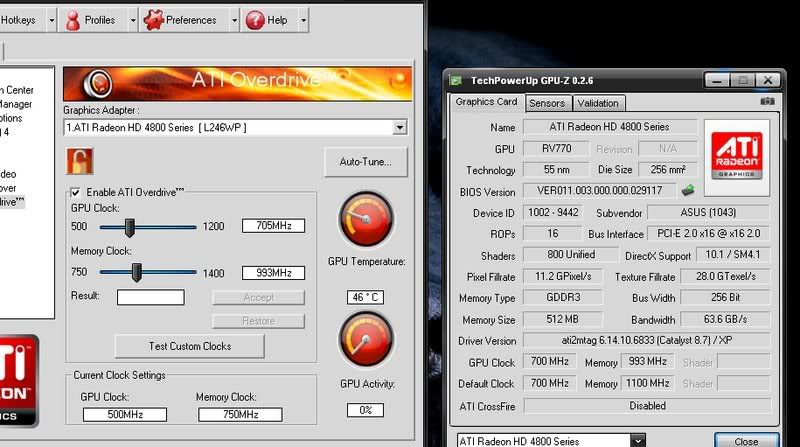The width and height of the screenshot is (800, 447).
Task: Expand GPU-Z card selector dropdown at bottom
Action: coord(638,440)
